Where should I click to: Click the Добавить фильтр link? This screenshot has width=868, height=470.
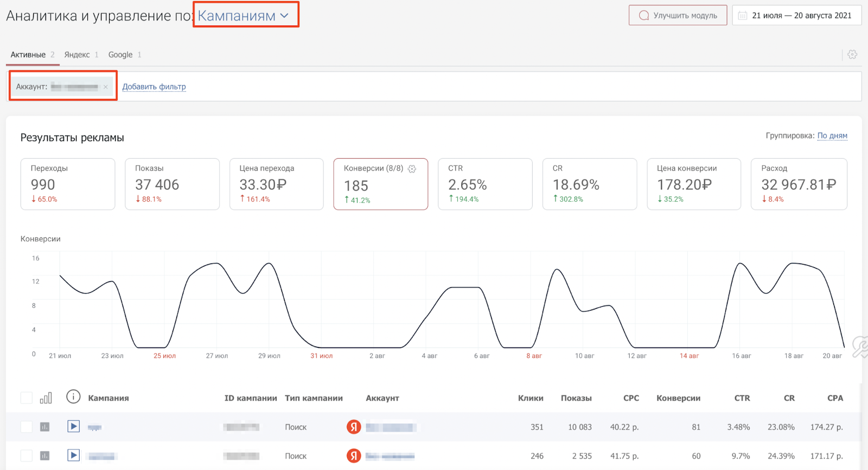tap(154, 87)
